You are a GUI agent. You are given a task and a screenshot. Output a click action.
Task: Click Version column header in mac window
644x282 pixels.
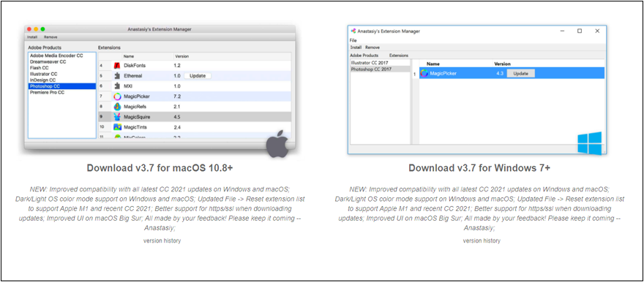pyautogui.click(x=182, y=56)
